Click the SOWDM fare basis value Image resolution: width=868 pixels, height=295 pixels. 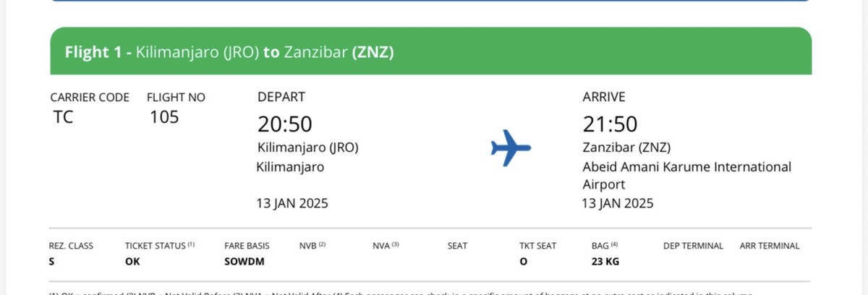244,262
